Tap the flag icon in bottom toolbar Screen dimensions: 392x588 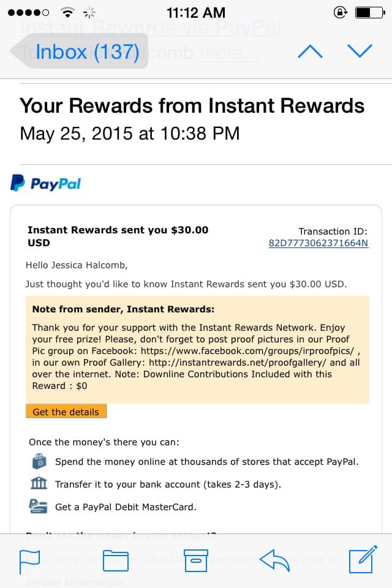29,562
